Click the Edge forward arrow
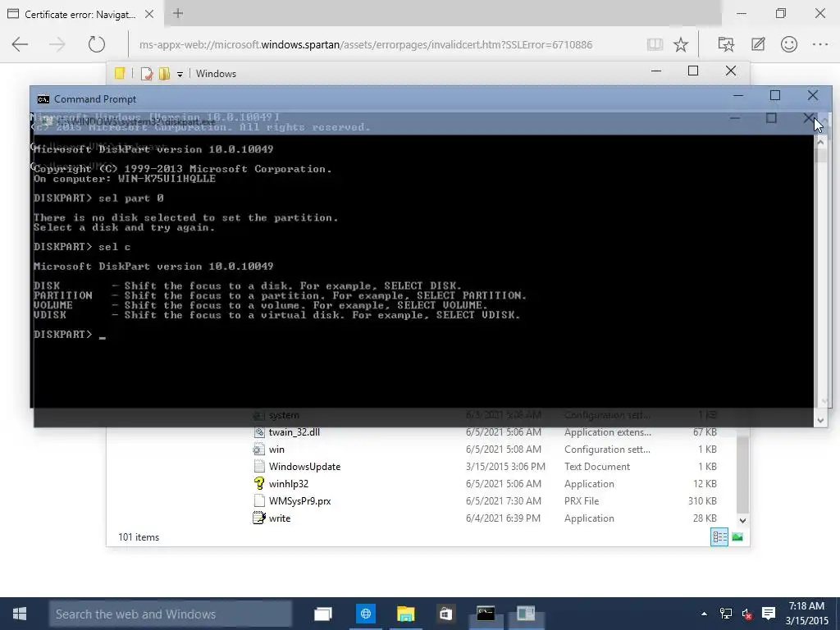The image size is (840, 630). pyautogui.click(x=57, y=44)
